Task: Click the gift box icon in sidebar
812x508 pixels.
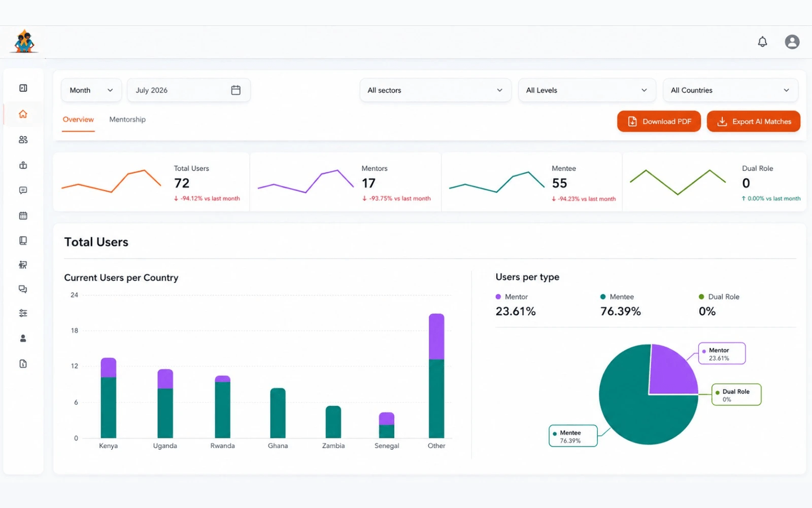Action: 23,165
